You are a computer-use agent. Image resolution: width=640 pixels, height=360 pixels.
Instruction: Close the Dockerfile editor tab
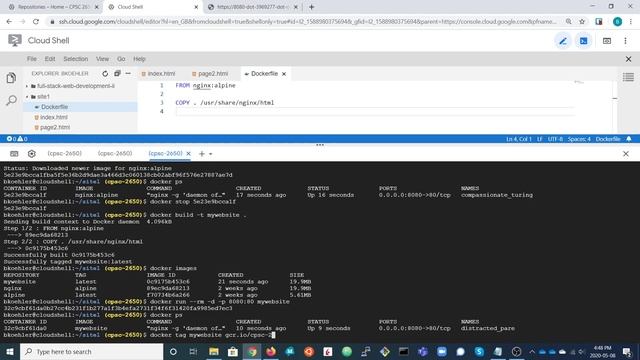(284, 74)
